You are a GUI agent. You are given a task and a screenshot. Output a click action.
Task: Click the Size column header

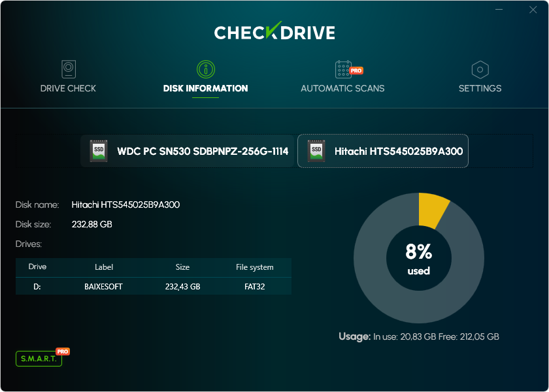click(182, 267)
